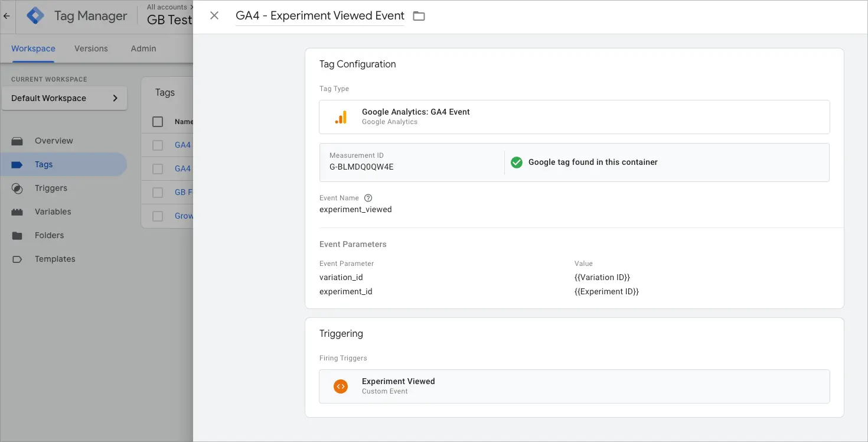Viewport: 868px width, 442px height.
Task: Click the Google Analytics bar chart icon
Action: (x=341, y=117)
